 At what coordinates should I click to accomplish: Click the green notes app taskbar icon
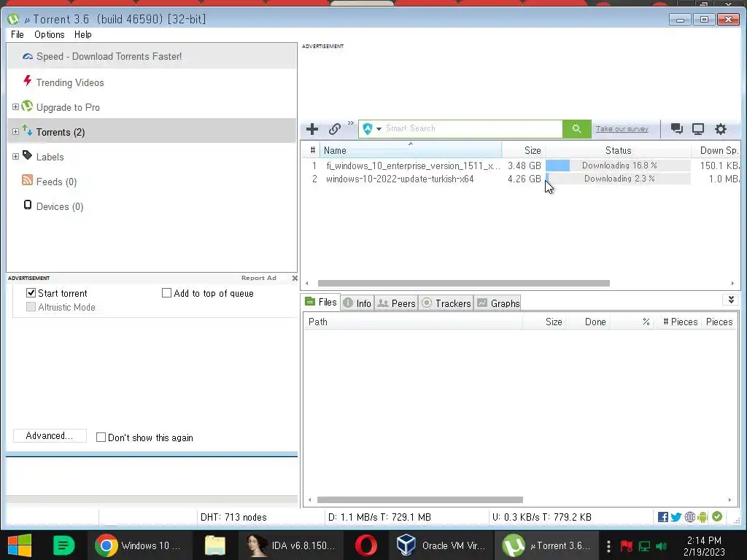coord(63,545)
